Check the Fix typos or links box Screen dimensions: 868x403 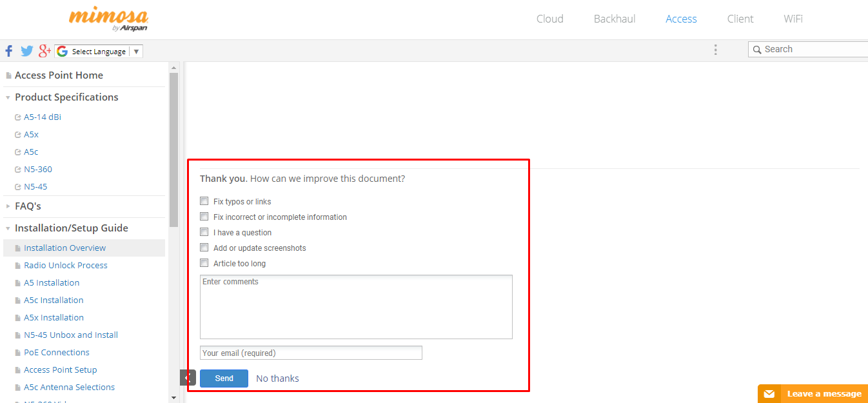[204, 201]
